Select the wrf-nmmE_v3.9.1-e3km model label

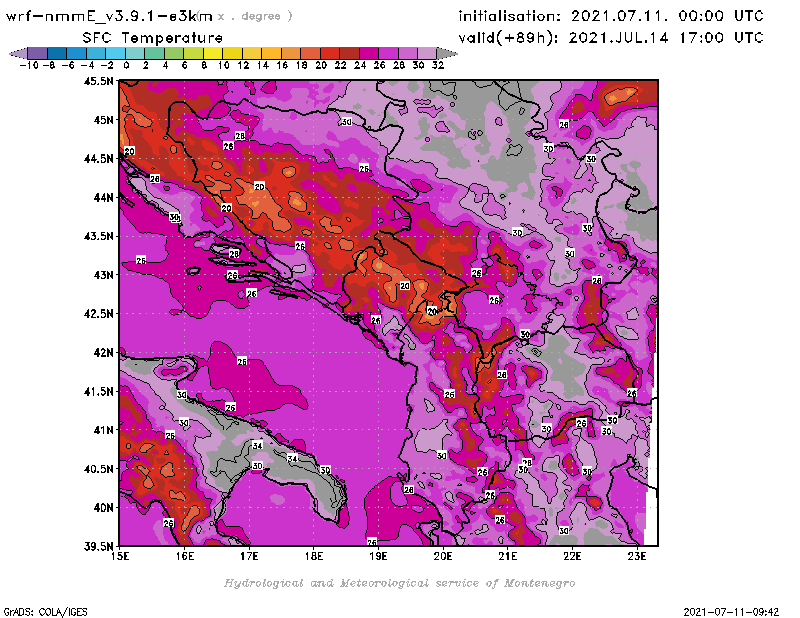(109, 16)
